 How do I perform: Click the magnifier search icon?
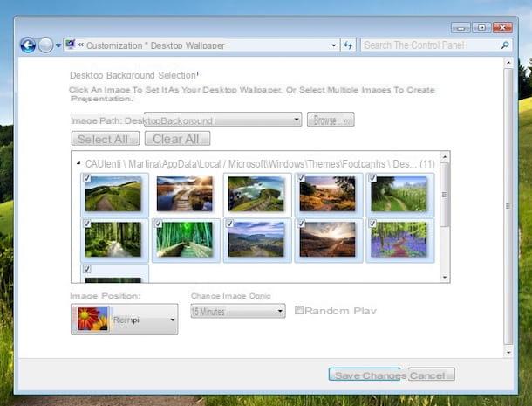tap(505, 45)
